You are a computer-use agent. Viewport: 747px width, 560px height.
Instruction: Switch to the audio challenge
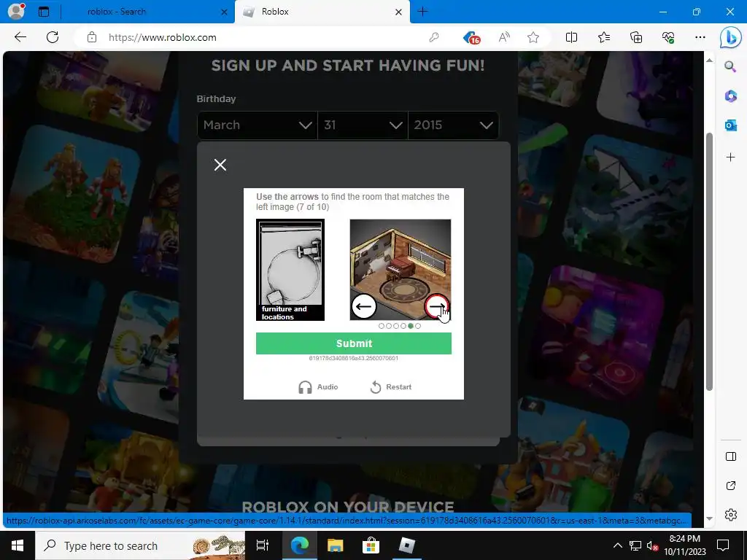(318, 386)
